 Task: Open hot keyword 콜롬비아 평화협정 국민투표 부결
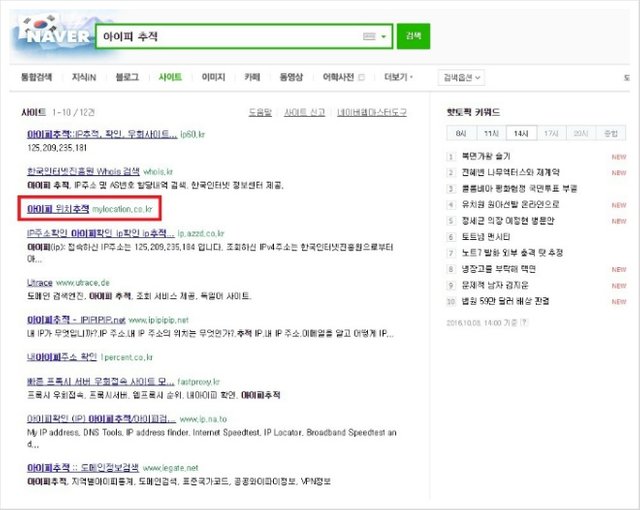519,188
